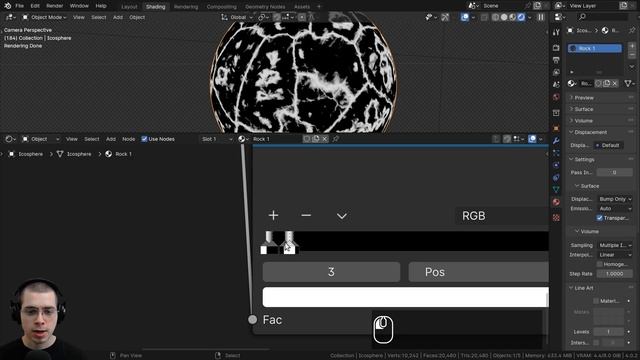Open the Material properties tab
Screen dimensions: 640x360
pos(556,202)
